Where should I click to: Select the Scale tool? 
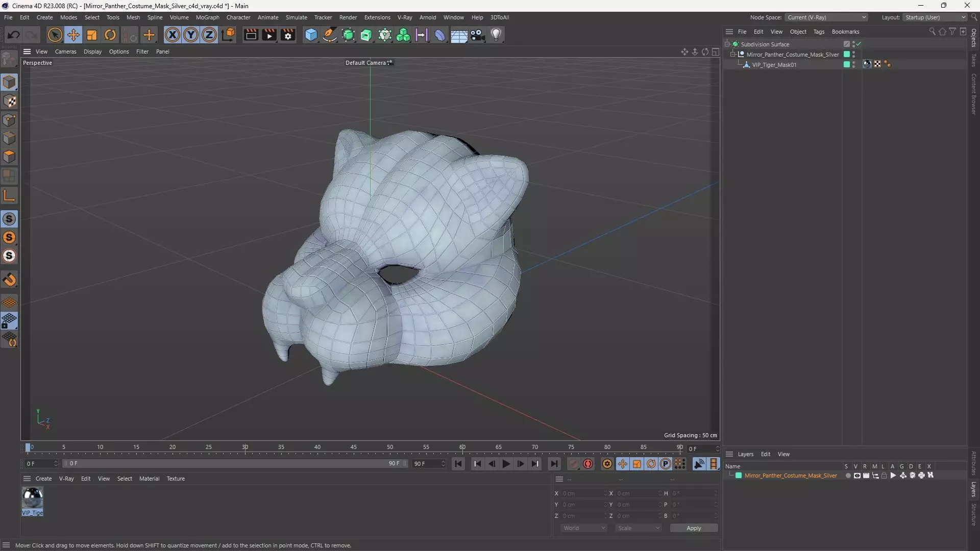[92, 35]
